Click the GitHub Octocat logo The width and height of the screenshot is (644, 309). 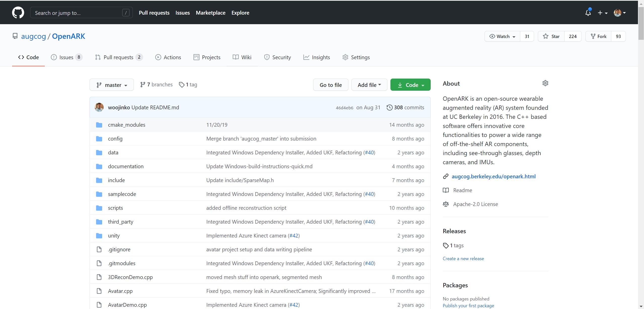18,13
